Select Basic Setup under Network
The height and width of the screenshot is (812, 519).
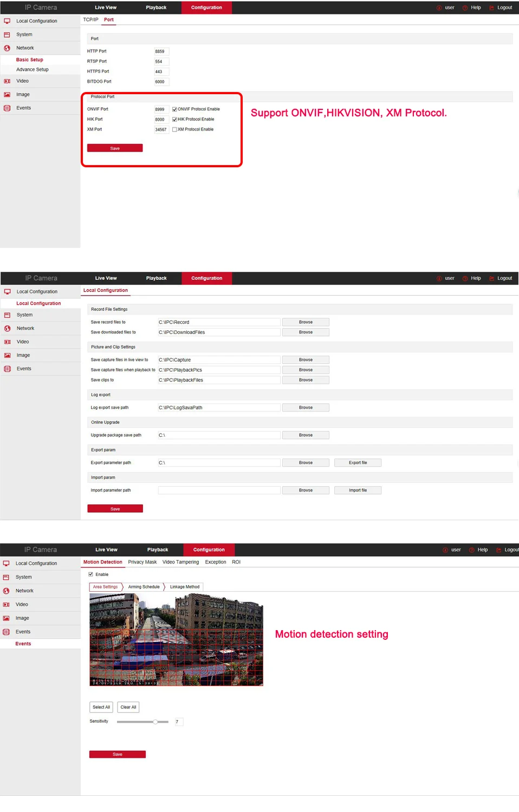click(30, 60)
